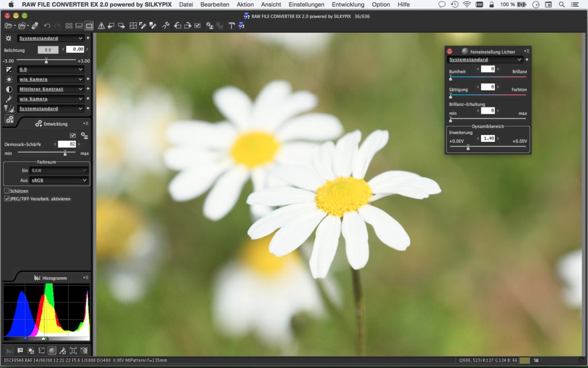This screenshot has height=368, width=588.
Task: Toggle the checkbox in Entwicklung panel header
Action: click(x=73, y=136)
